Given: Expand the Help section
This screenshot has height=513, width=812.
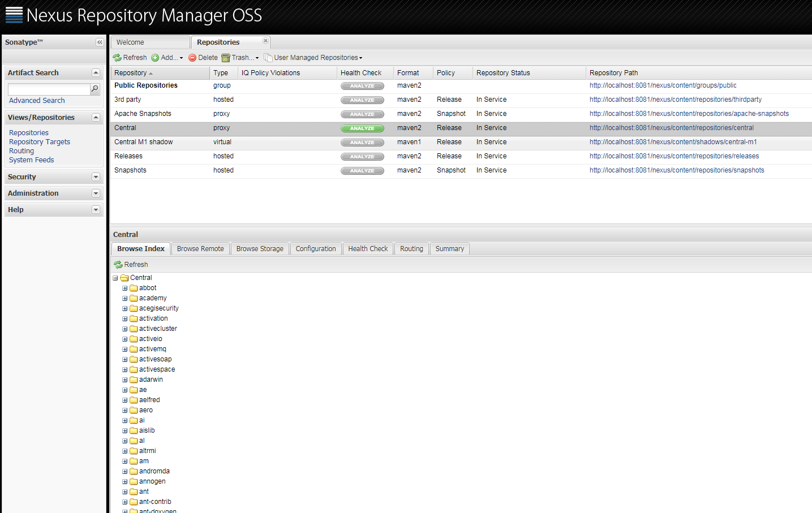Looking at the screenshot, I should pyautogui.click(x=96, y=210).
